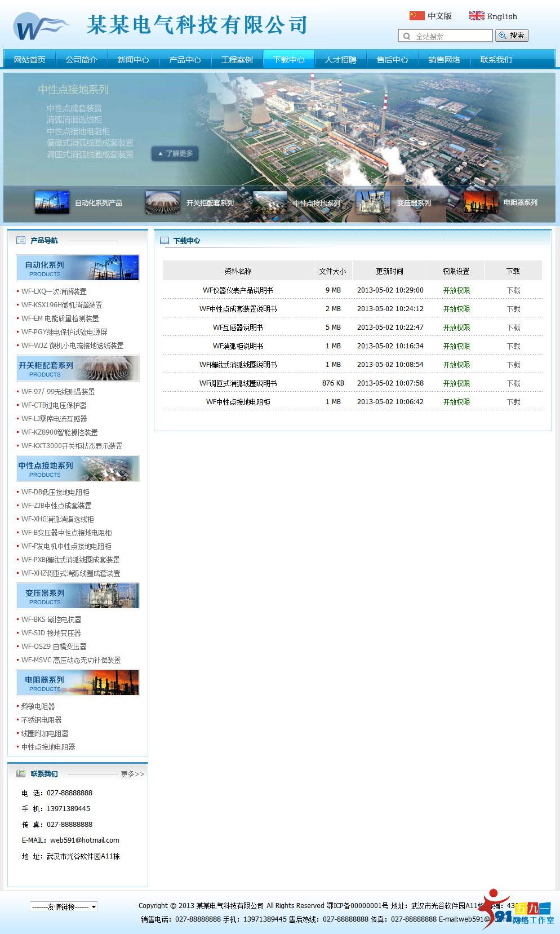
Task: Download WF消弧柜说明书 via 下载 link
Action: (513, 346)
